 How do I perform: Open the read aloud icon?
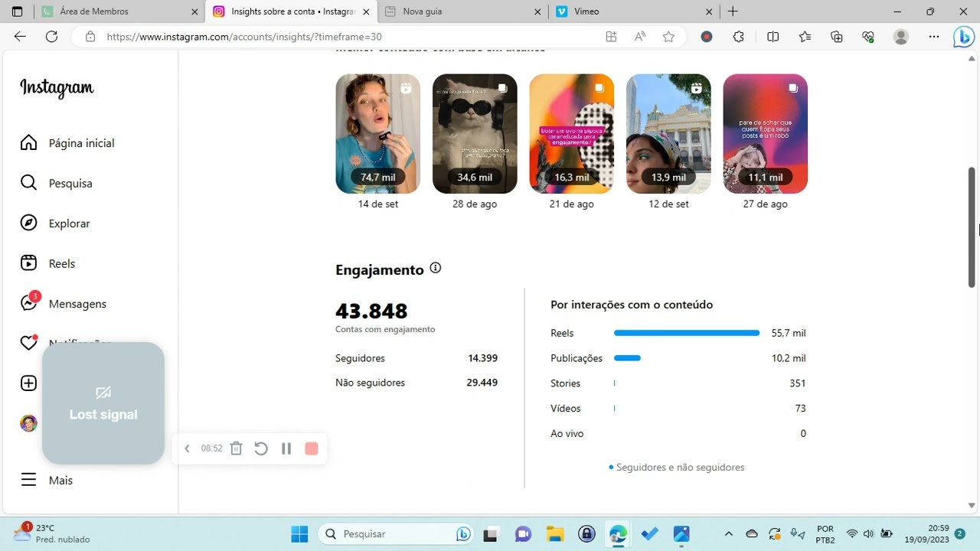[x=640, y=37]
